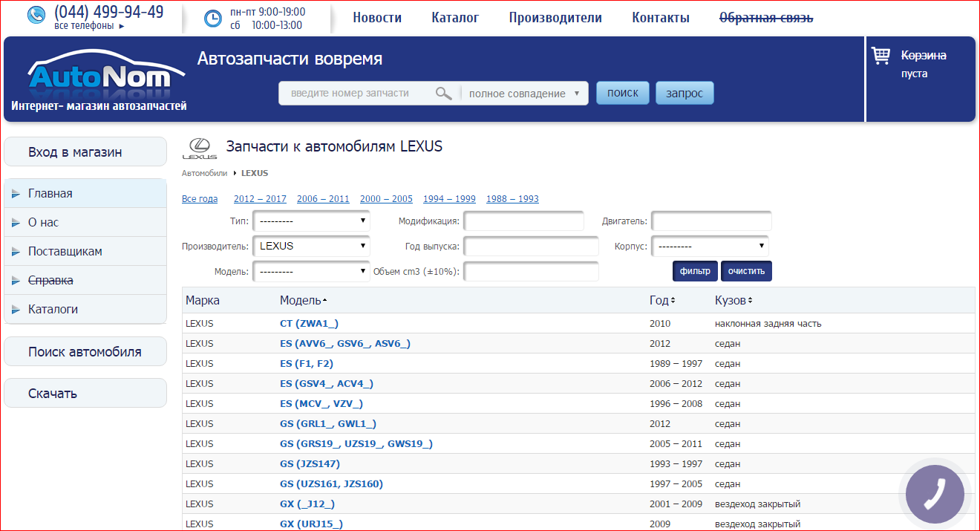The image size is (980, 531).
Task: Open the ES (AVV6_, GSV6_, ASV6_) model
Action: tap(345, 344)
